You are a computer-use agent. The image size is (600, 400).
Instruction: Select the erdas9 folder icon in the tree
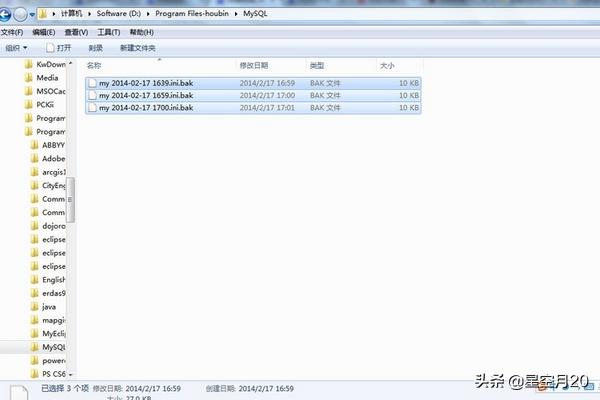[34, 293]
